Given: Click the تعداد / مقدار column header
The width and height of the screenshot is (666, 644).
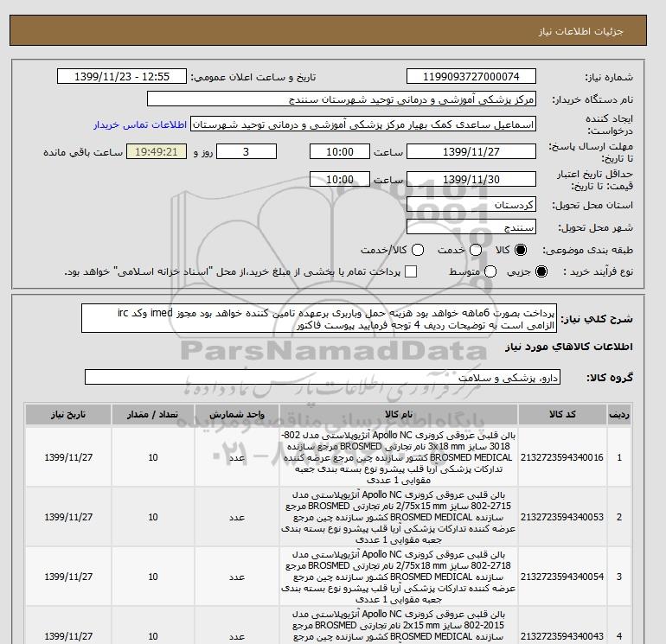Looking at the screenshot, I should point(153,414).
